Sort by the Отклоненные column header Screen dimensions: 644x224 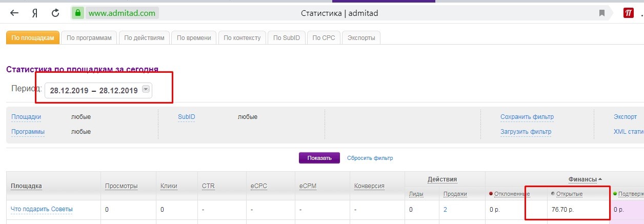coord(512,194)
